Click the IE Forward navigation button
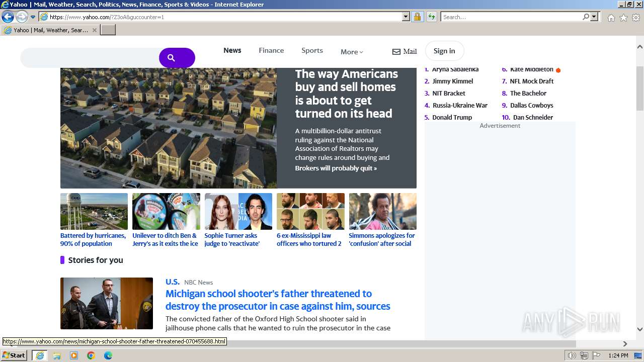 (x=22, y=17)
